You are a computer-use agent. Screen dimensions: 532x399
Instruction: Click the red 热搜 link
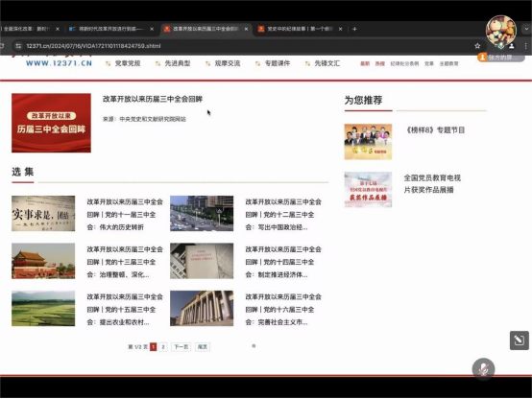(379, 63)
